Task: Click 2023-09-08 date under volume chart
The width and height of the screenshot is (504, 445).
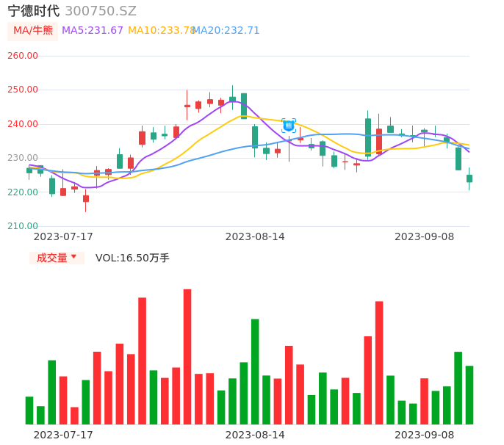Action: [425, 435]
